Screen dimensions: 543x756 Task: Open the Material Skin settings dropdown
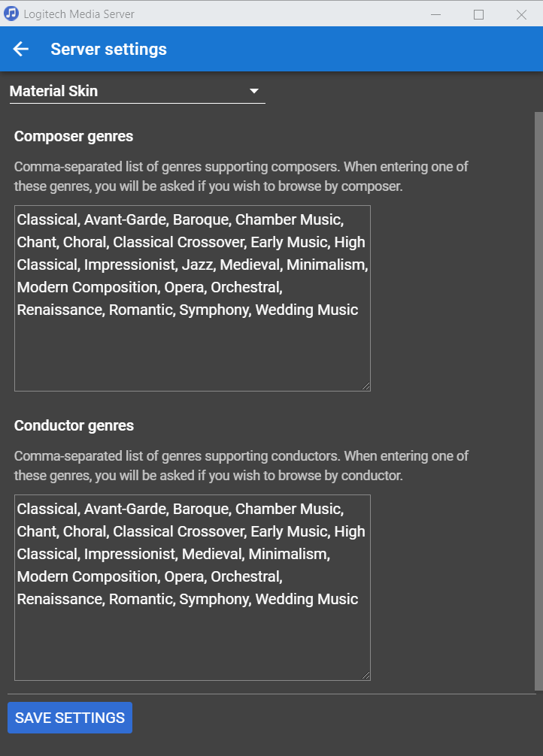[135, 91]
